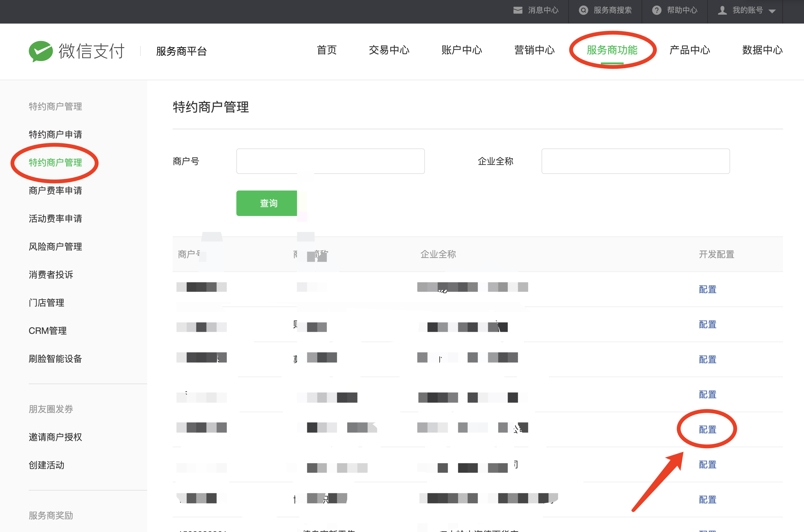The image size is (804, 532).
Task: Click the help center question mark icon
Action: click(x=657, y=10)
